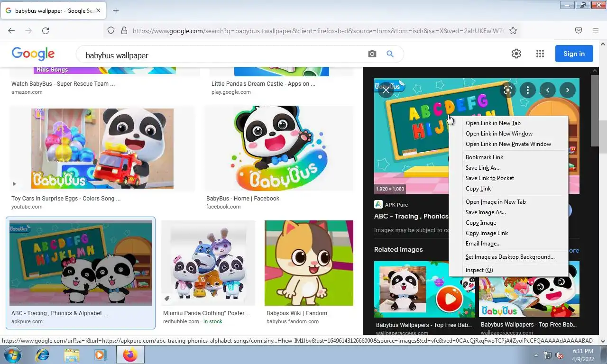607x364 pixels.
Task: Select Copy Link menu entry
Action: click(508, 189)
